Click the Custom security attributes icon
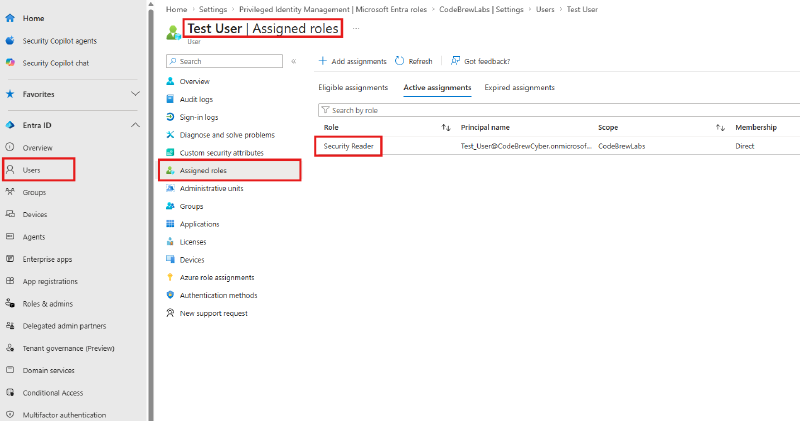 tap(170, 153)
